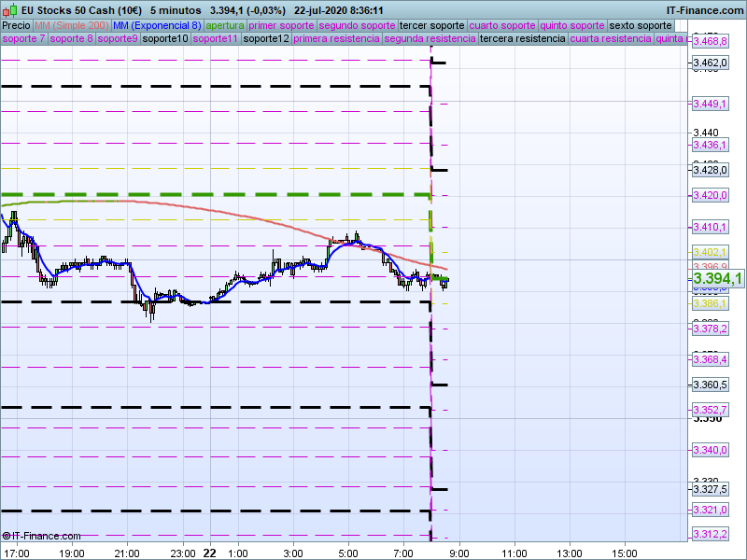Click the IT-Finance.com watermark at bottom left
The width and height of the screenshot is (747, 560).
[42, 536]
